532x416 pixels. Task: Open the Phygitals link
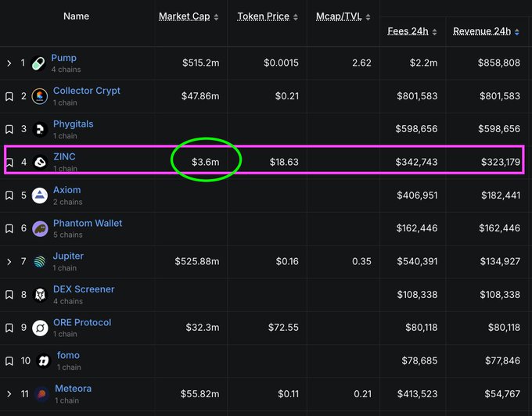click(73, 124)
